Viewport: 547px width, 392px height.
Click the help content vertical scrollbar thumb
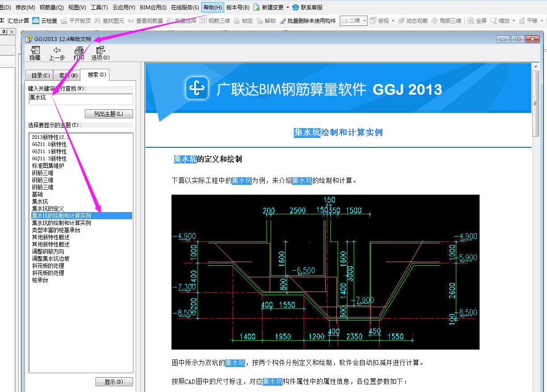536,104
